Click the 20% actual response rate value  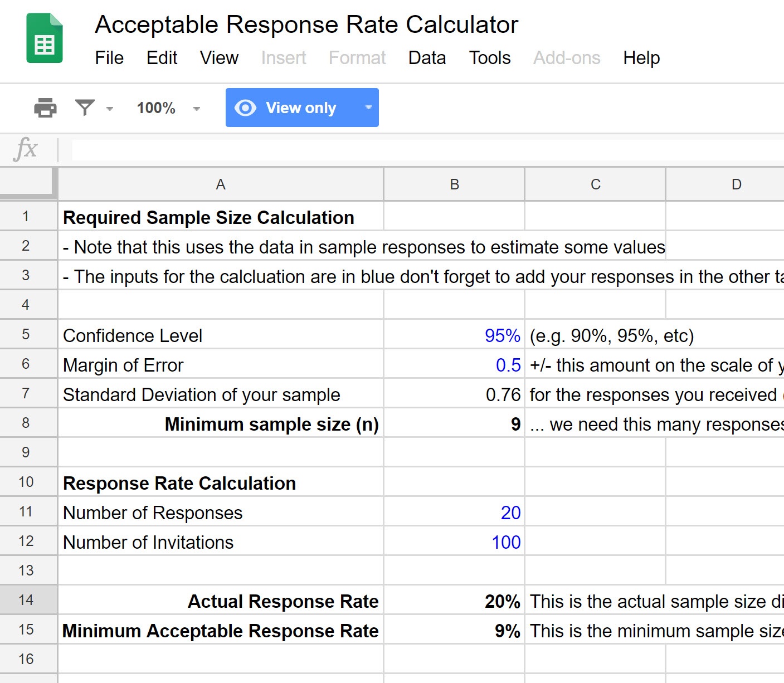454,600
